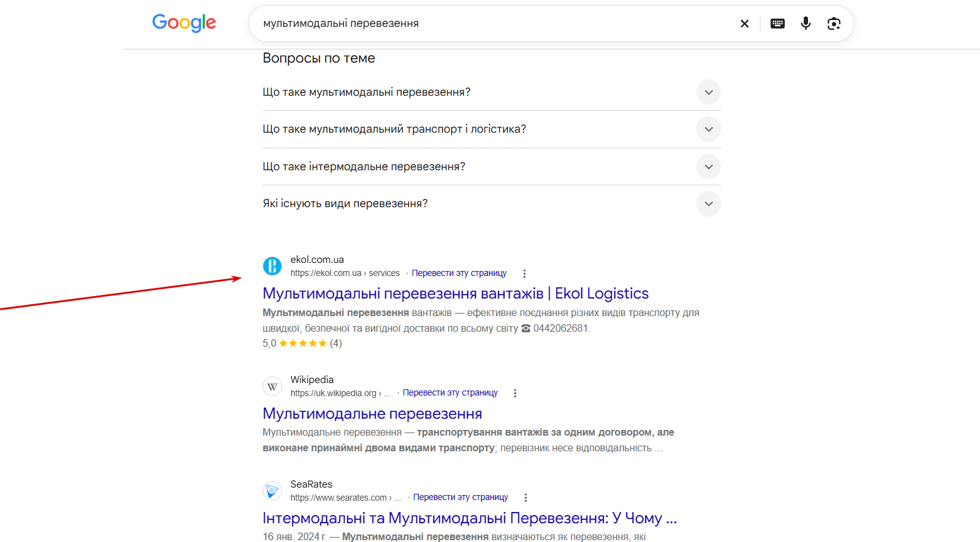This screenshot has width=980, height=542.
Task: Click "Перевести эту страницу" for Wikipedia
Action: 450,392
